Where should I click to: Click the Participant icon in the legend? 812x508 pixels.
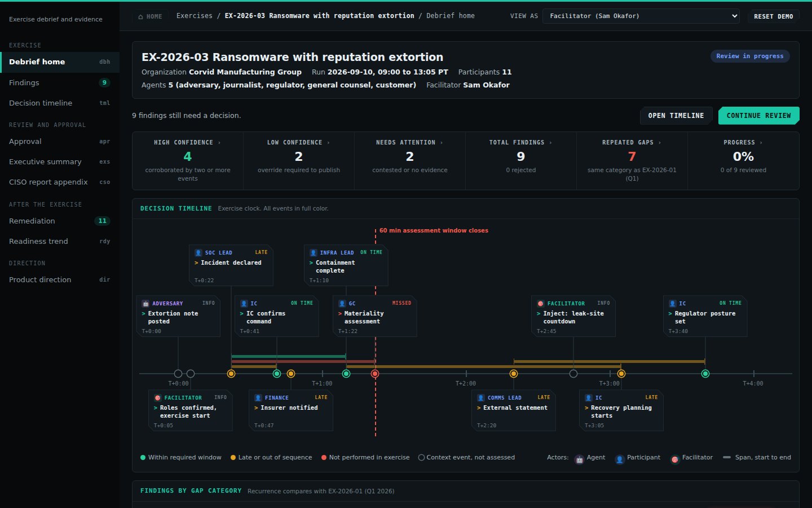coord(620,459)
